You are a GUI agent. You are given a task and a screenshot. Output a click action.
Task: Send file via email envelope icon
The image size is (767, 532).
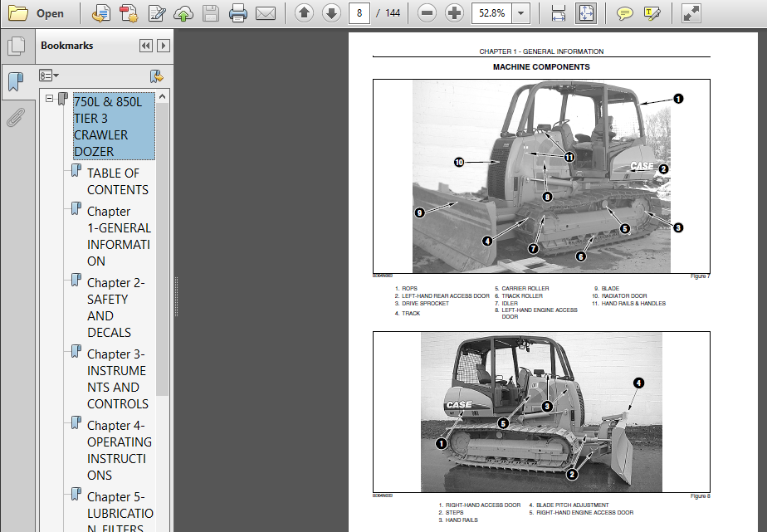tap(266, 13)
